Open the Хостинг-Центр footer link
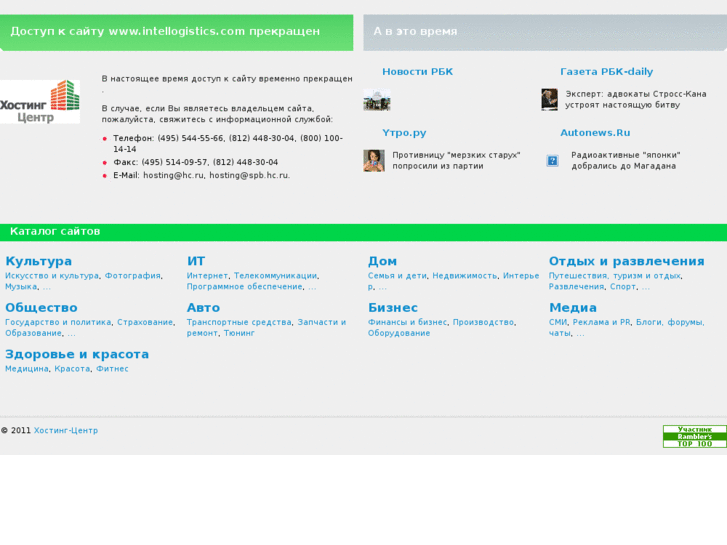 tap(66, 430)
